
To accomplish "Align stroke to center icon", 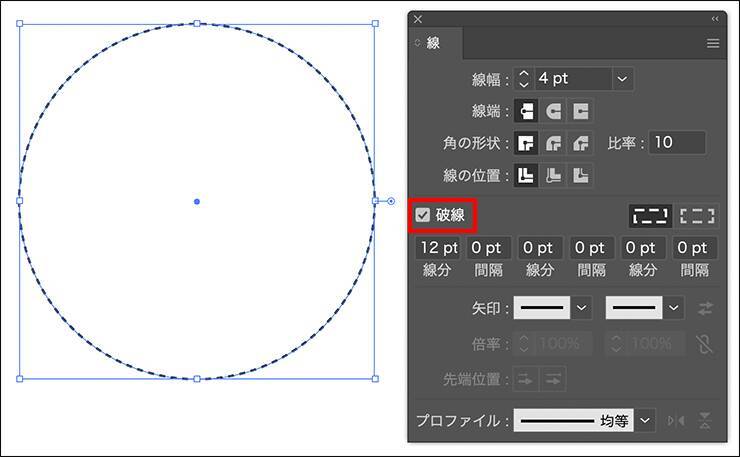I will 525,176.
